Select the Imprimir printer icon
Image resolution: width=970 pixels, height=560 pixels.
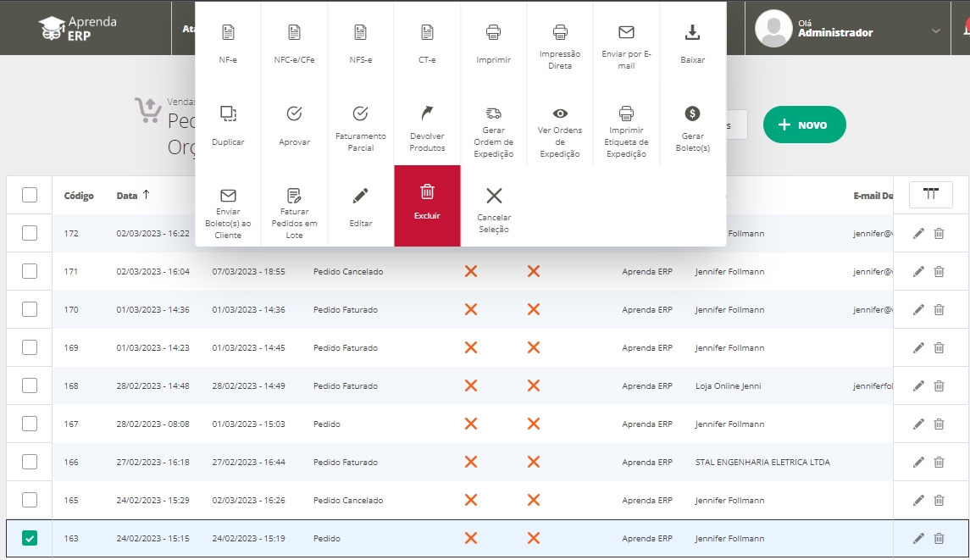click(493, 33)
